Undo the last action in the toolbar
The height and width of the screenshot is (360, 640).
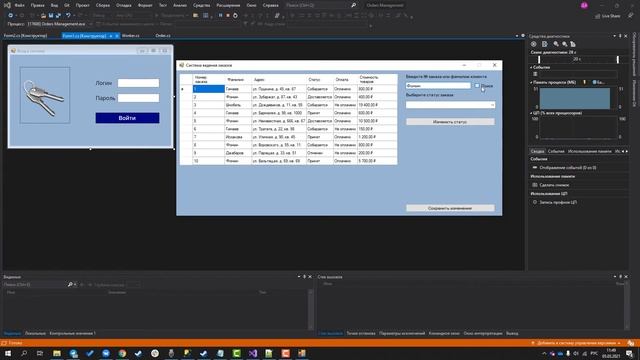click(68, 16)
